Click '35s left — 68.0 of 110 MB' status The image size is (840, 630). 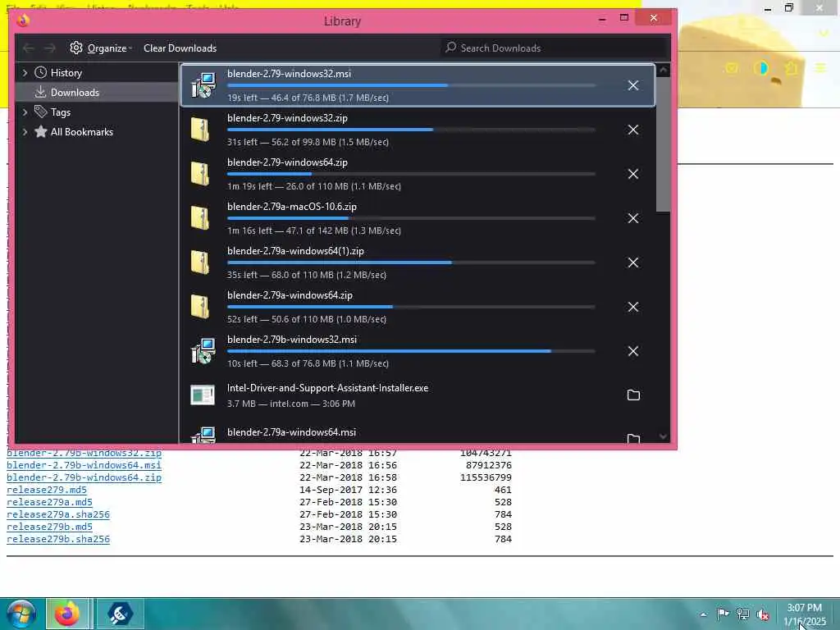click(307, 275)
